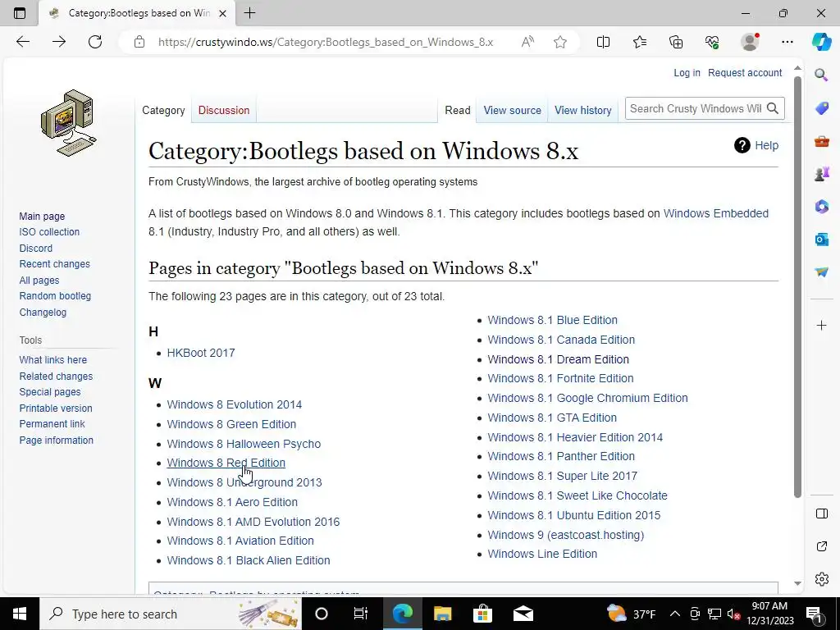The height and width of the screenshot is (630, 840).
Task: Open Windows 8.1 Fortnite Edition link
Action: 560,379
